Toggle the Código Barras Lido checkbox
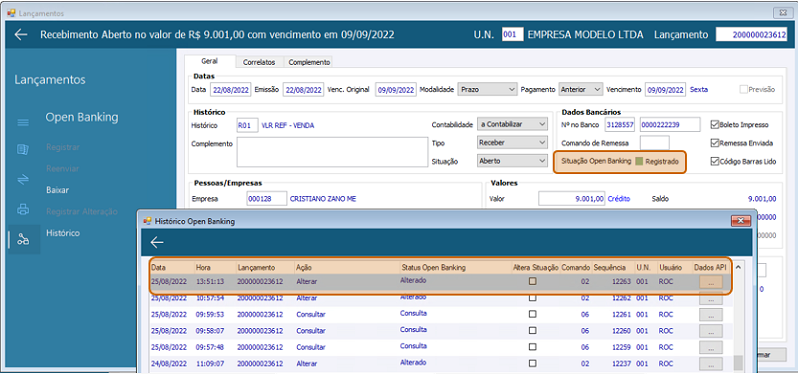This screenshot has height=374, width=798. tap(715, 161)
